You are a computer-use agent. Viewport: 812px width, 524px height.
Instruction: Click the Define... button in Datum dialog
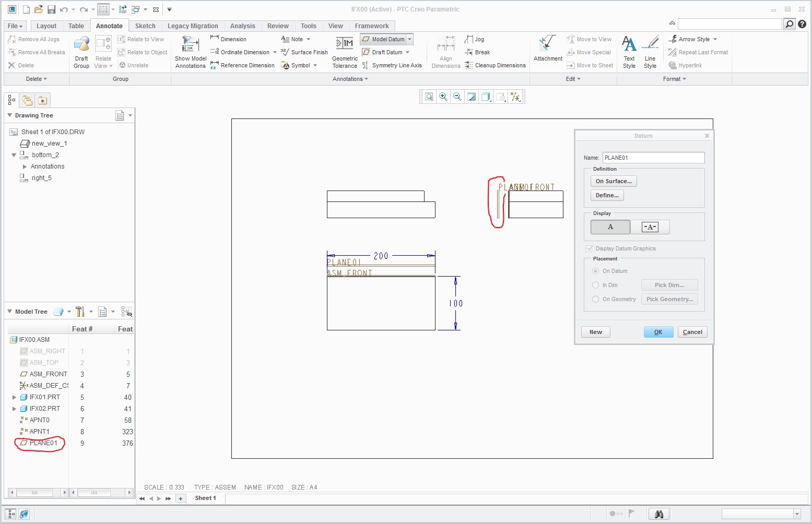pyautogui.click(x=607, y=195)
